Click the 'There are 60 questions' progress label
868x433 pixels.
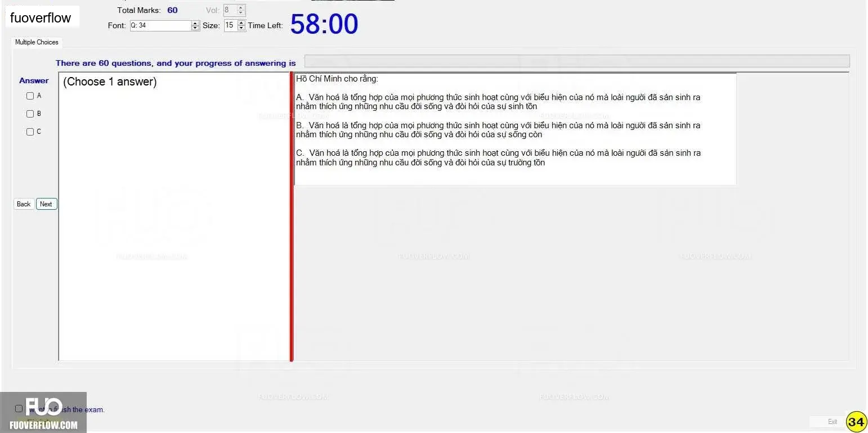pos(176,63)
